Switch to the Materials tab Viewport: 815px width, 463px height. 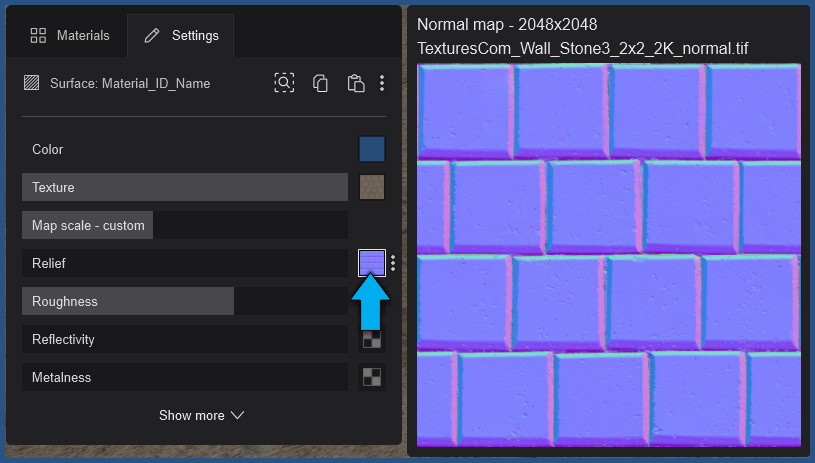(70, 36)
